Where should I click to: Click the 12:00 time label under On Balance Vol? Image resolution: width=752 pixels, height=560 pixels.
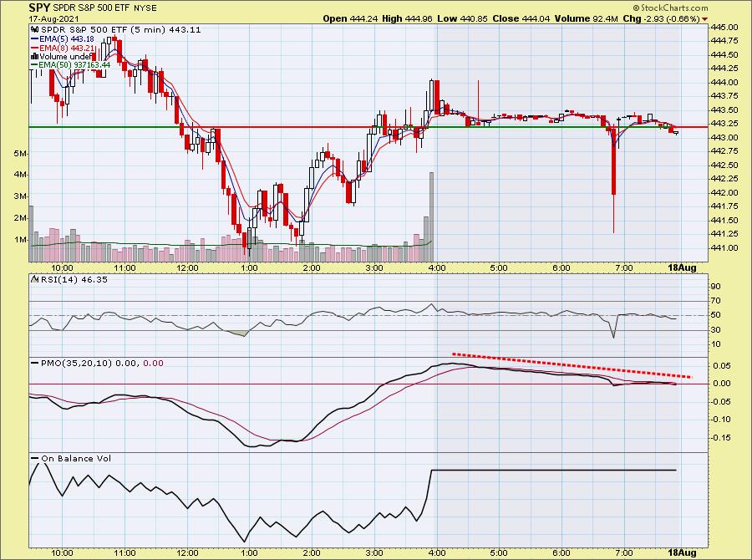187,553
